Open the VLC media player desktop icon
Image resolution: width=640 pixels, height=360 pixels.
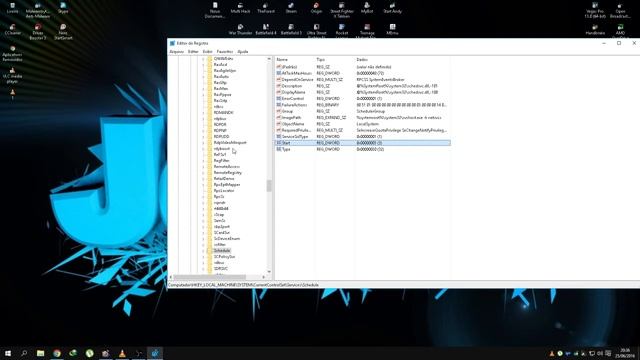click(x=12, y=76)
